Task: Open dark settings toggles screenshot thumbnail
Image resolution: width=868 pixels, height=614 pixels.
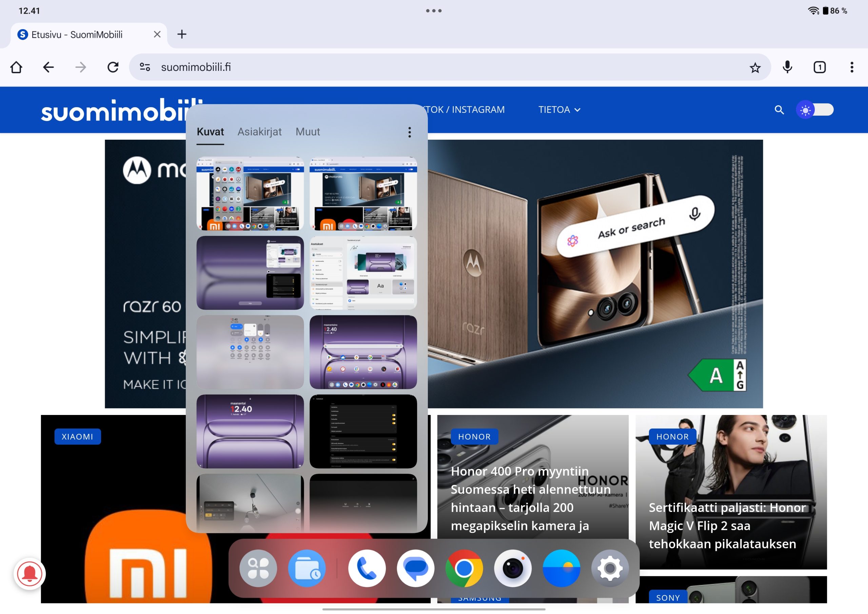Action: point(363,431)
